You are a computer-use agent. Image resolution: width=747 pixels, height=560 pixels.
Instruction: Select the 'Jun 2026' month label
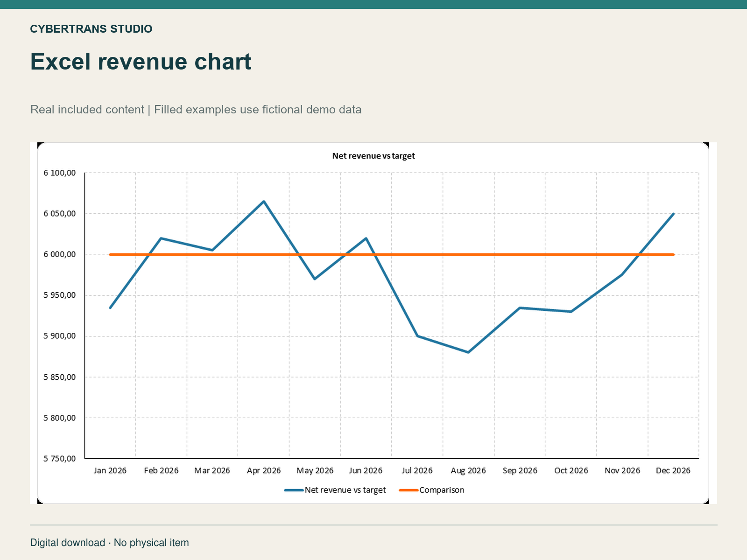coord(366,470)
